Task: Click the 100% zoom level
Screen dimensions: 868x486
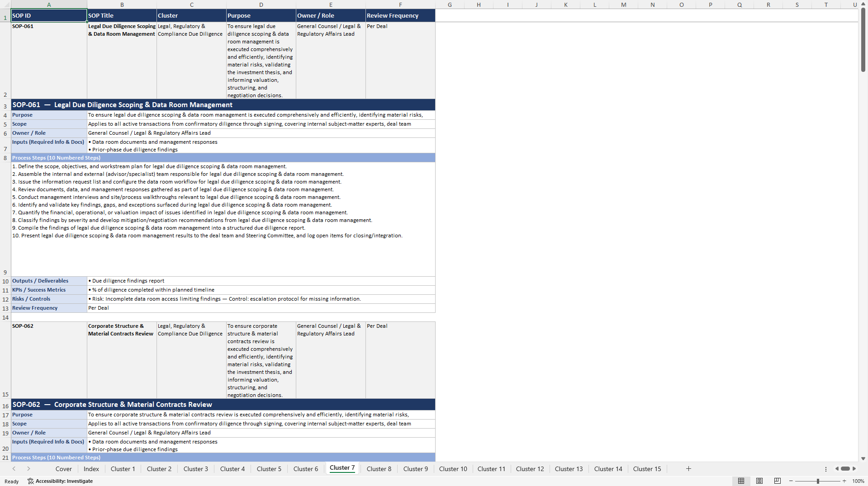Action: point(858,481)
